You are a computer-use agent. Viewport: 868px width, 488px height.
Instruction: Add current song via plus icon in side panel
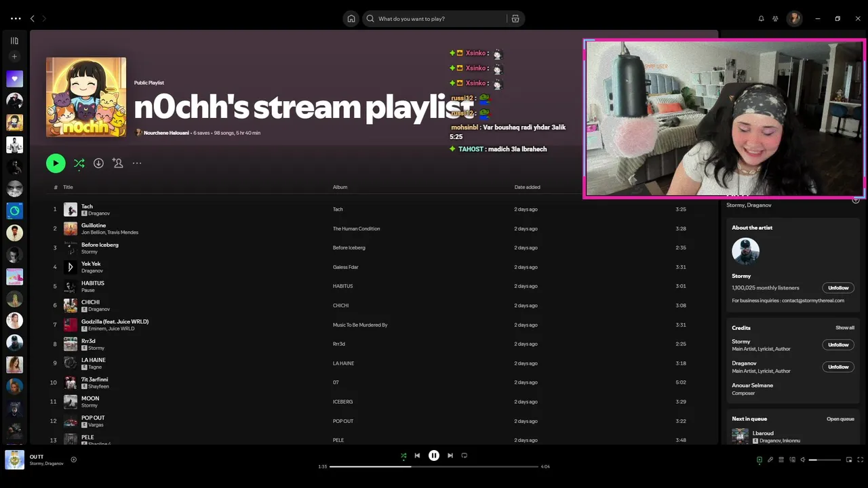856,200
